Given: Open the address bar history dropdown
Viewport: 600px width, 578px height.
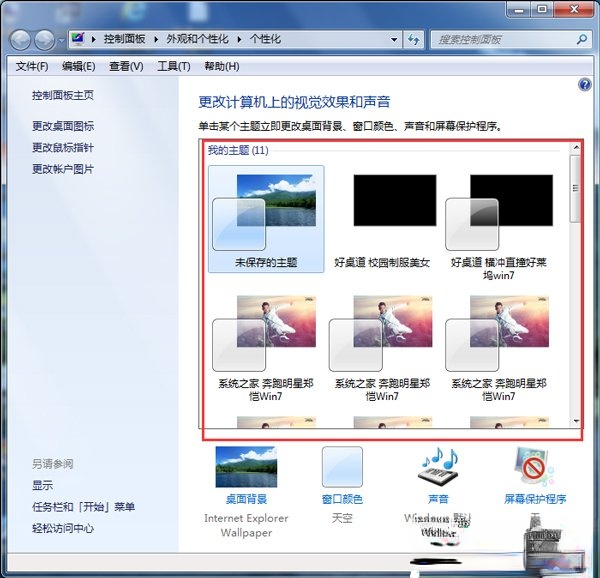Looking at the screenshot, I should point(394,39).
